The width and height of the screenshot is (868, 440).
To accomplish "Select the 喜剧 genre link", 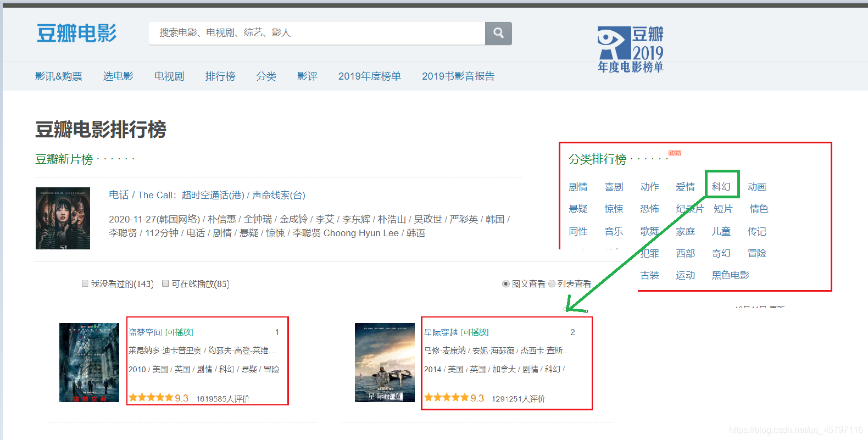I will point(614,187).
